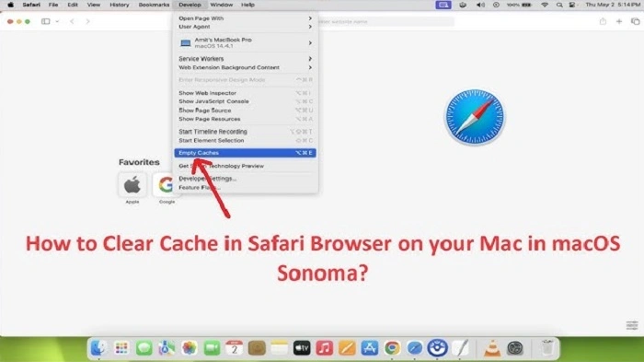Expand Web Extension Background Content submenu

click(x=246, y=67)
